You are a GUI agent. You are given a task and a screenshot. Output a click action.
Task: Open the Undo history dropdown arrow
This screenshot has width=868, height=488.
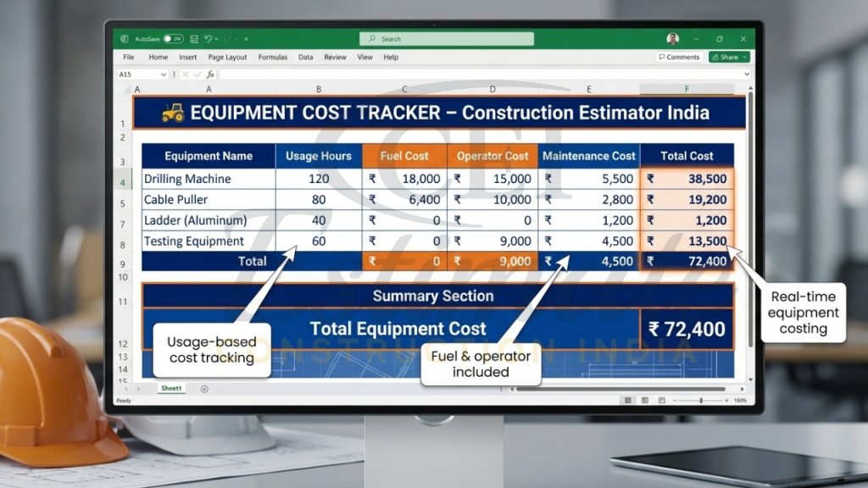click(x=216, y=39)
